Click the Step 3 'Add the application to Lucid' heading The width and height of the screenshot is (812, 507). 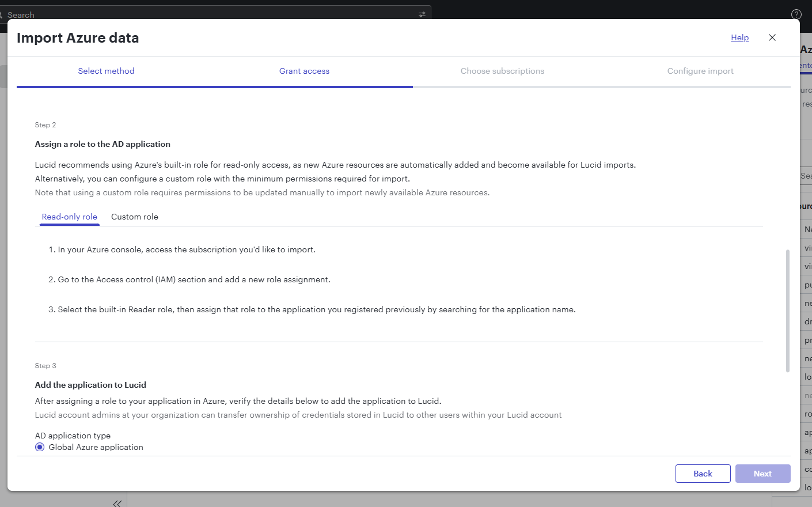(90, 384)
